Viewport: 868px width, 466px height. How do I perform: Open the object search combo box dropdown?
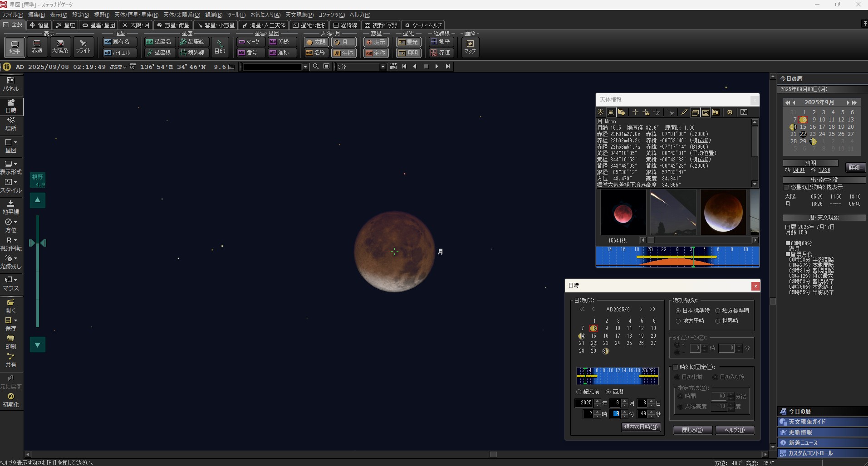click(x=305, y=67)
